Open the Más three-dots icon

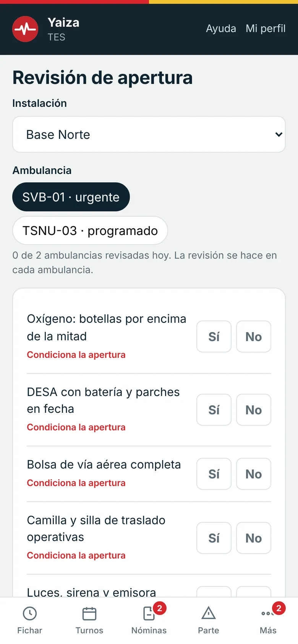(268, 613)
